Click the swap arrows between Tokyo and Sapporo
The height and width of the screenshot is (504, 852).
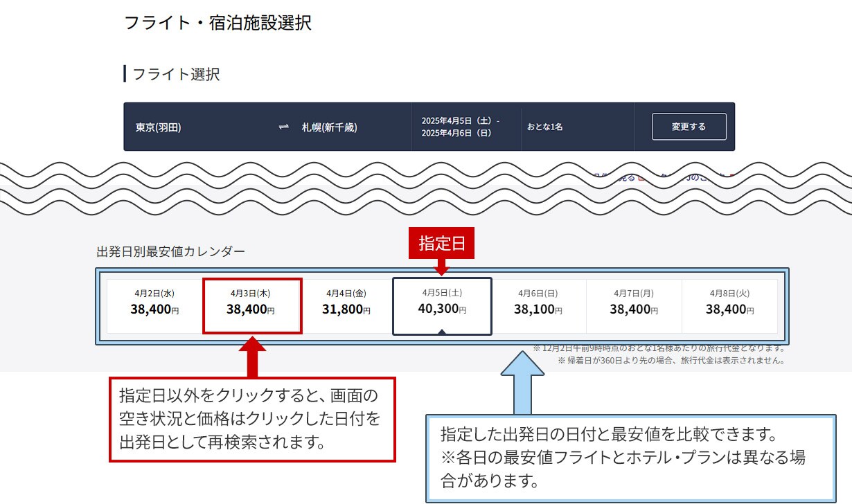tap(283, 127)
